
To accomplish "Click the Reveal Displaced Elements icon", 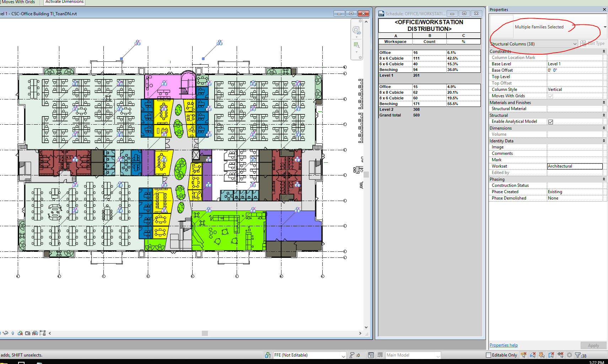I will click(35, 333).
